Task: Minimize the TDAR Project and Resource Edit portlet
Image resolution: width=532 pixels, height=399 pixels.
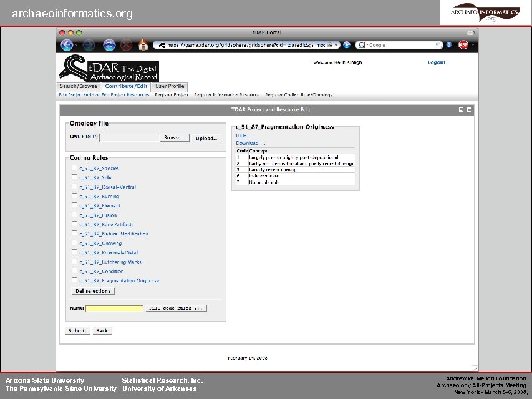Action: pyautogui.click(x=461, y=109)
